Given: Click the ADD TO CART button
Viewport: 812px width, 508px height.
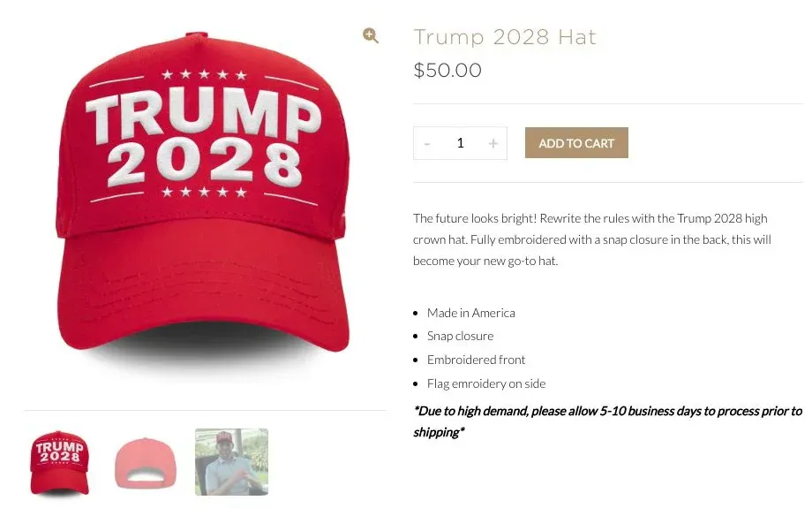Looking at the screenshot, I should (576, 142).
